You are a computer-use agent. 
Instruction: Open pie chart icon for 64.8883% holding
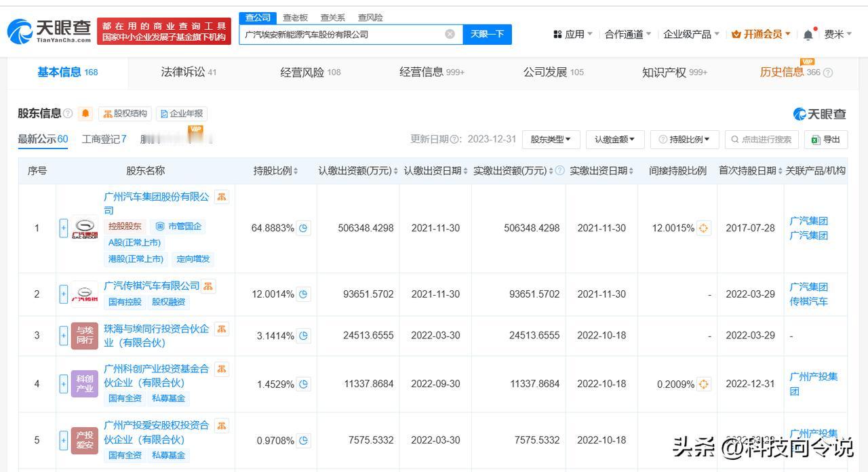point(304,228)
